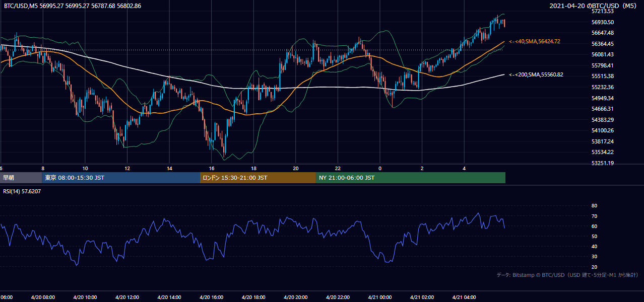The height and width of the screenshot is (302, 644).
Task: Click price axis value 55515.38
Action: tap(603, 76)
